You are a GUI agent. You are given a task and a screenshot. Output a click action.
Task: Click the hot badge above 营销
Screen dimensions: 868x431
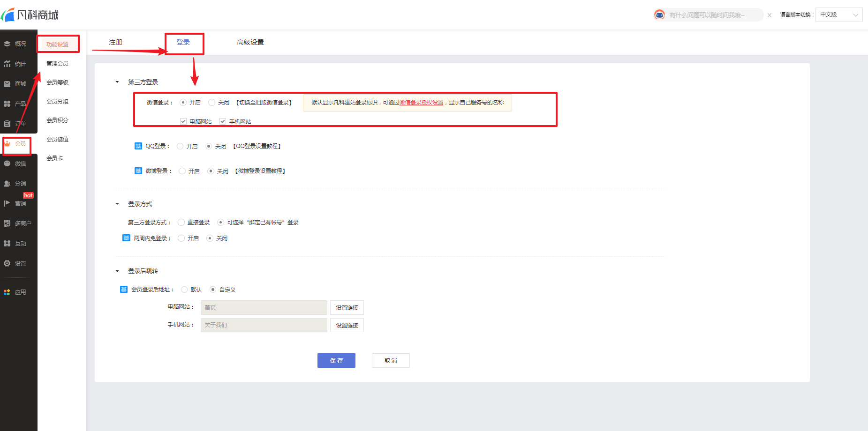click(x=28, y=195)
